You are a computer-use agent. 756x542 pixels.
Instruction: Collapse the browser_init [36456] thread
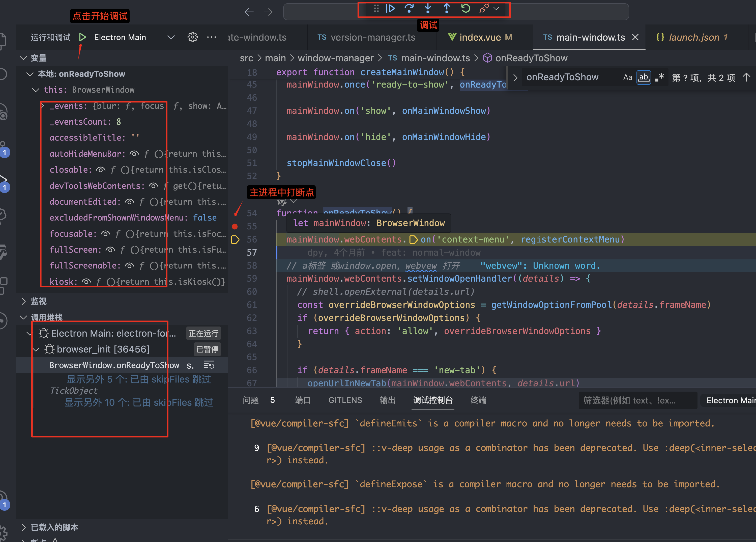36,349
